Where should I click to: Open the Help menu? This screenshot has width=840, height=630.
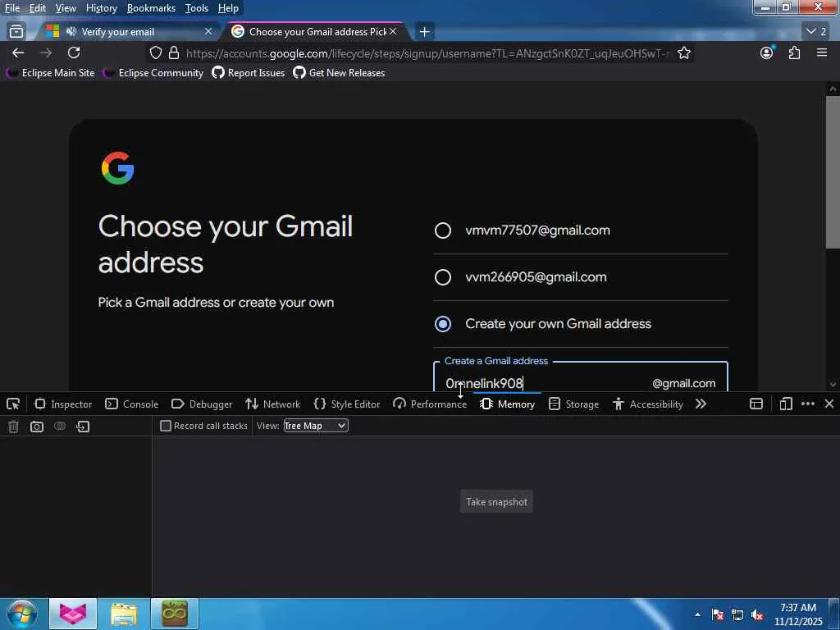pyautogui.click(x=228, y=8)
